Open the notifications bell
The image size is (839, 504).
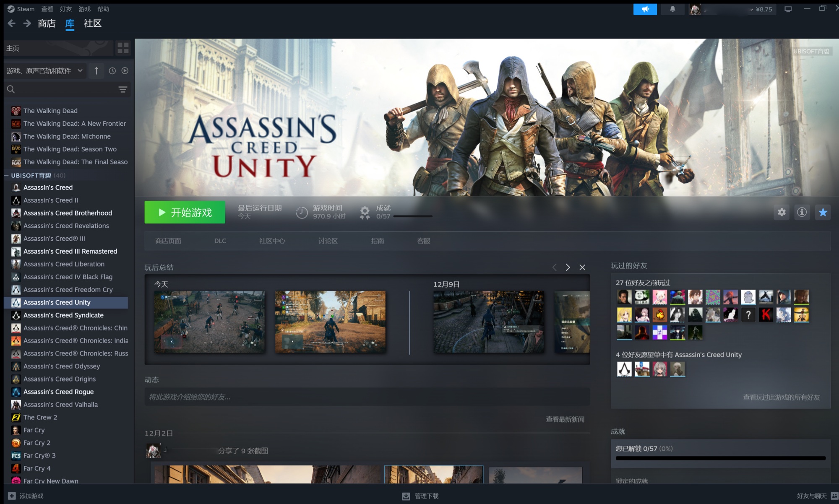coord(672,9)
